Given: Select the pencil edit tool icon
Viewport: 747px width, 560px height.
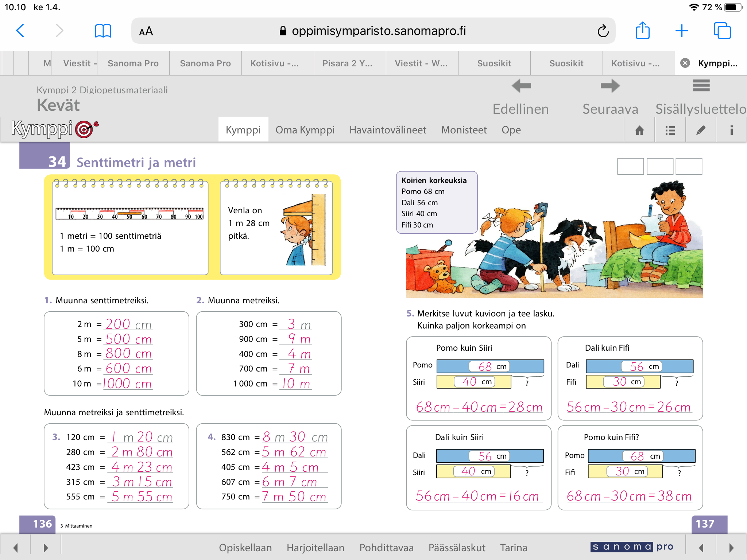Looking at the screenshot, I should [701, 130].
